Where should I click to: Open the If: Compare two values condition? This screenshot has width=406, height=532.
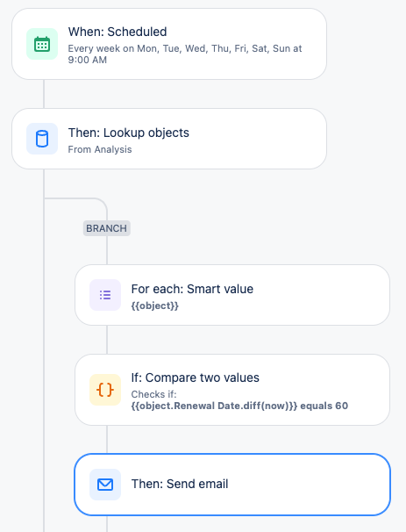(x=232, y=390)
